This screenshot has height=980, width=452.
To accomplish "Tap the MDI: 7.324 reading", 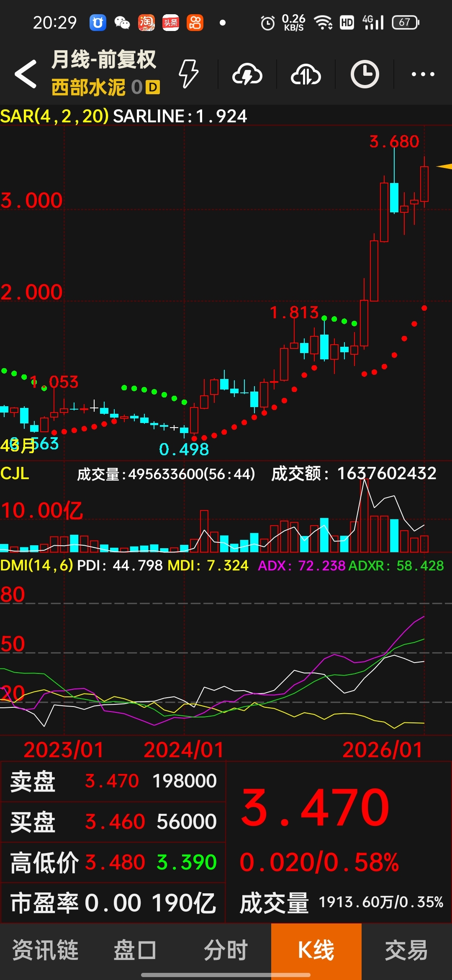I will click(208, 566).
